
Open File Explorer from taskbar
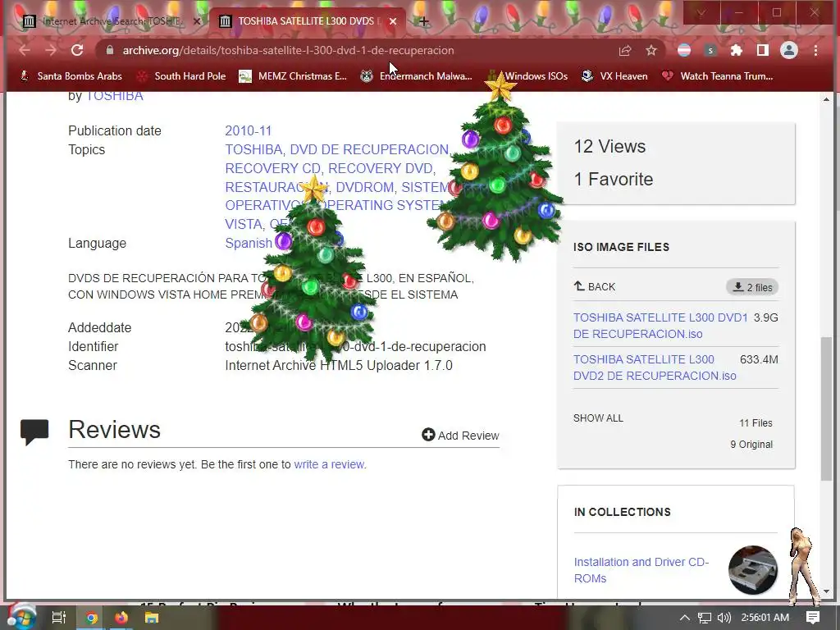point(152,618)
